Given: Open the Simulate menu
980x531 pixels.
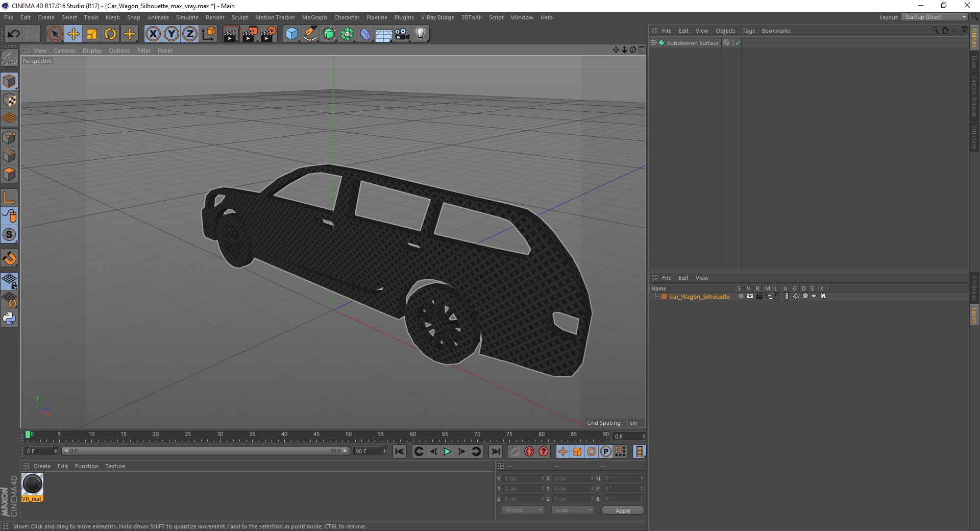Looking at the screenshot, I should click(187, 17).
